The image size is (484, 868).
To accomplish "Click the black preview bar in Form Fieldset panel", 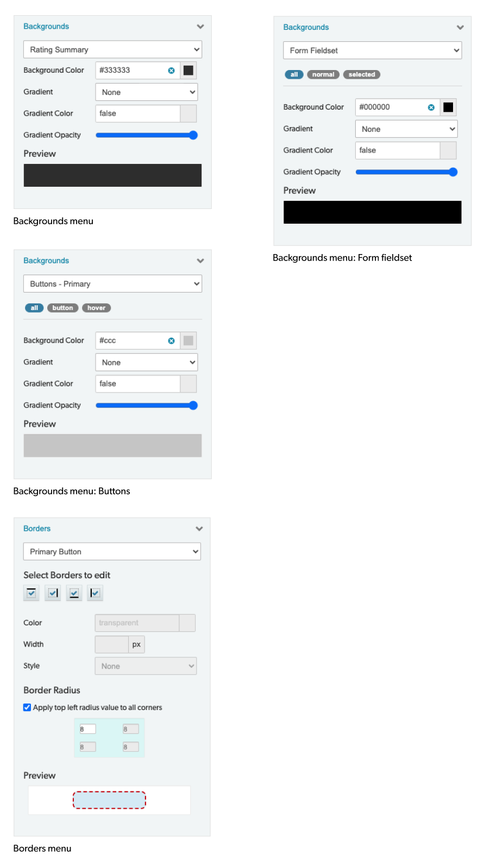I will (372, 212).
